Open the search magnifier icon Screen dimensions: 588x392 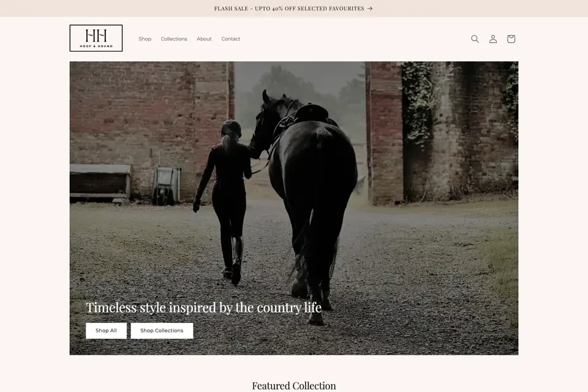(x=475, y=39)
